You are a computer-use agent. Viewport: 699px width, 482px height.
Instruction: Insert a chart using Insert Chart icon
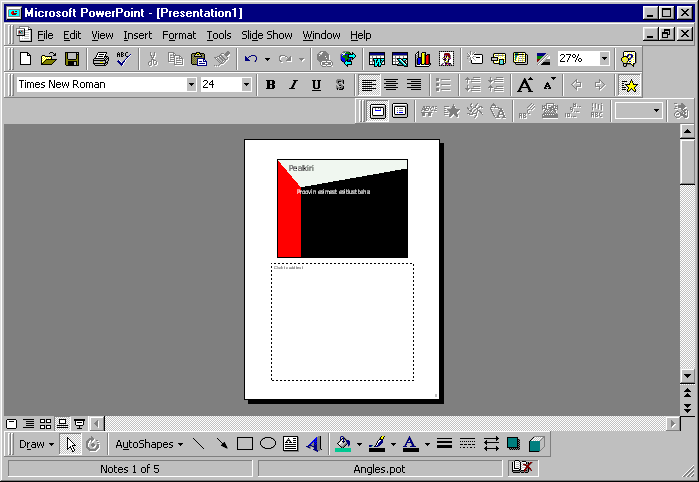click(x=423, y=59)
